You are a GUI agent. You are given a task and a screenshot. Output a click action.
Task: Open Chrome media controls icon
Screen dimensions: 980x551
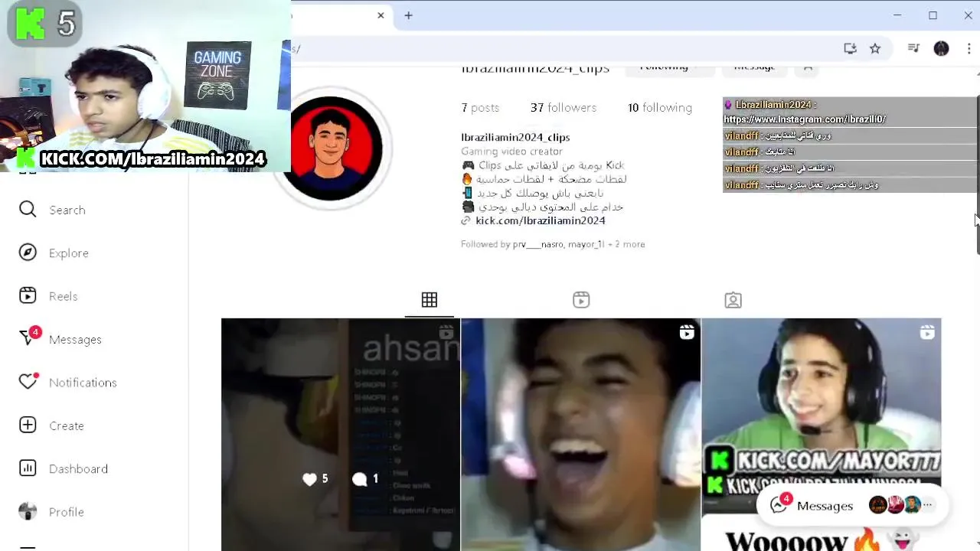click(913, 48)
